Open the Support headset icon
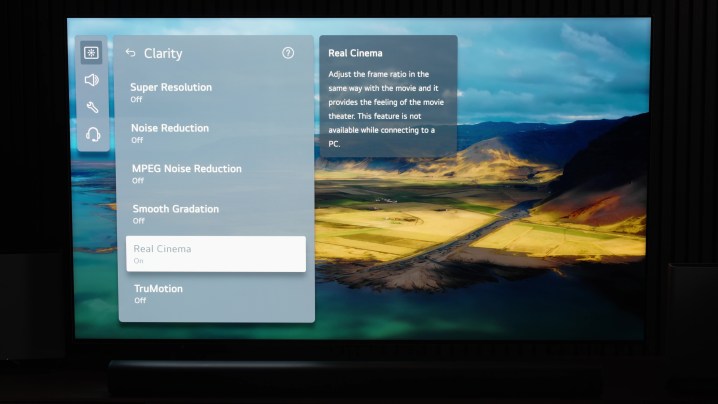 click(93, 134)
